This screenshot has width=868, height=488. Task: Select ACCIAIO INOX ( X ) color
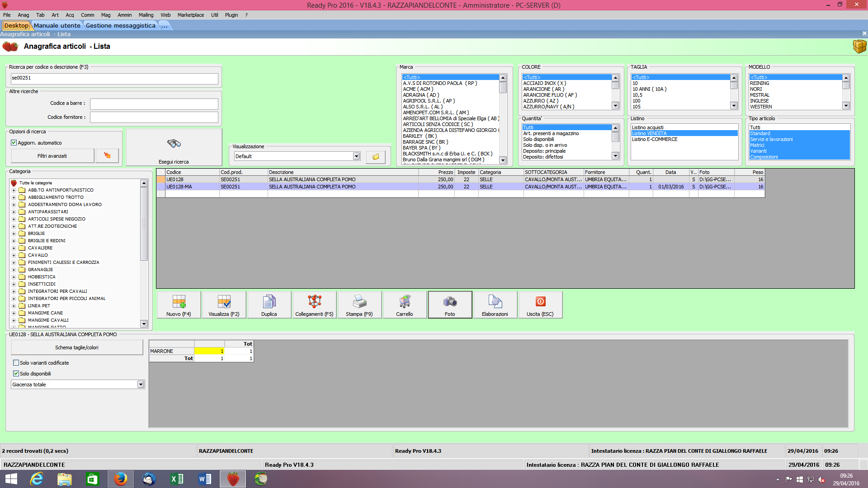[x=545, y=84]
